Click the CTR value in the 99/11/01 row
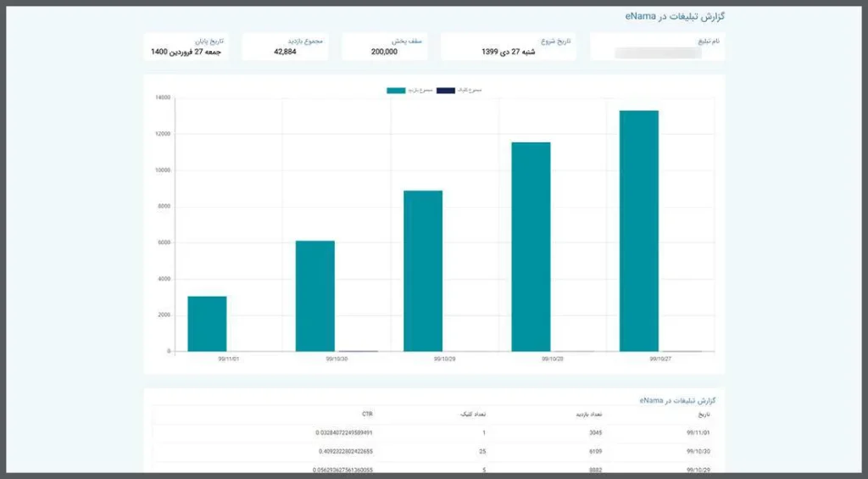Viewport: 868px width, 479px height. click(344, 432)
